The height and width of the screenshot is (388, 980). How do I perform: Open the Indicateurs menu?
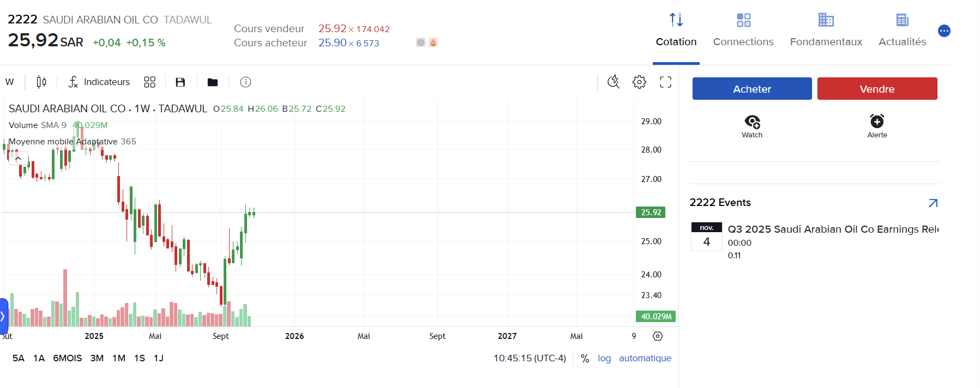99,82
